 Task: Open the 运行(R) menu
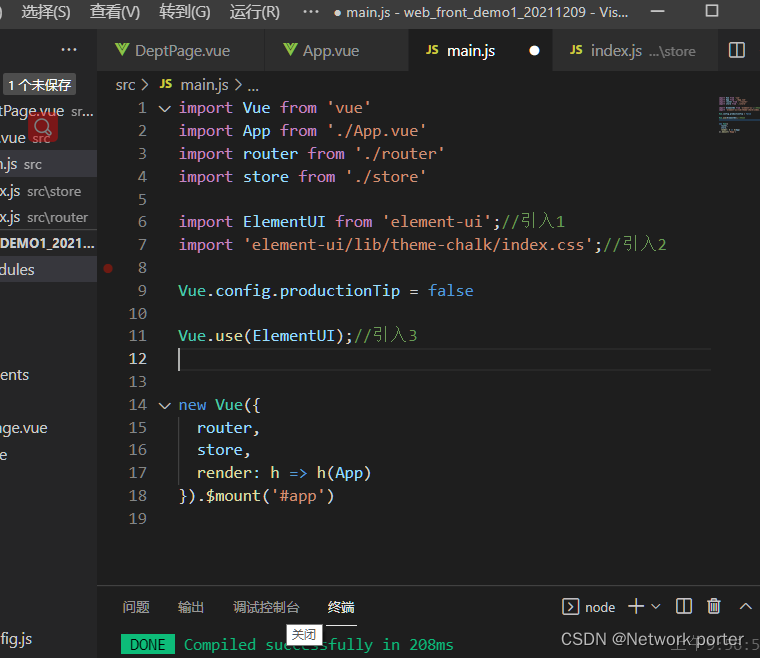point(254,12)
